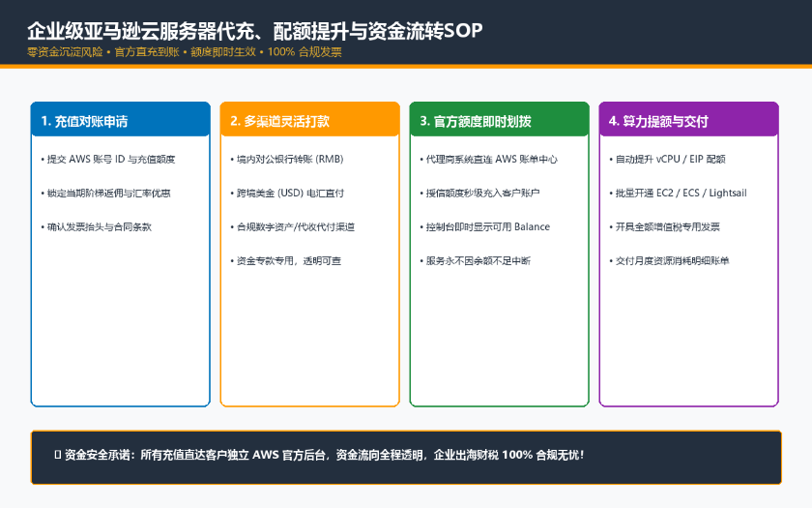Click '交付月度资源消耗明细账单' bullet
The height and width of the screenshot is (508, 812).
(669, 260)
